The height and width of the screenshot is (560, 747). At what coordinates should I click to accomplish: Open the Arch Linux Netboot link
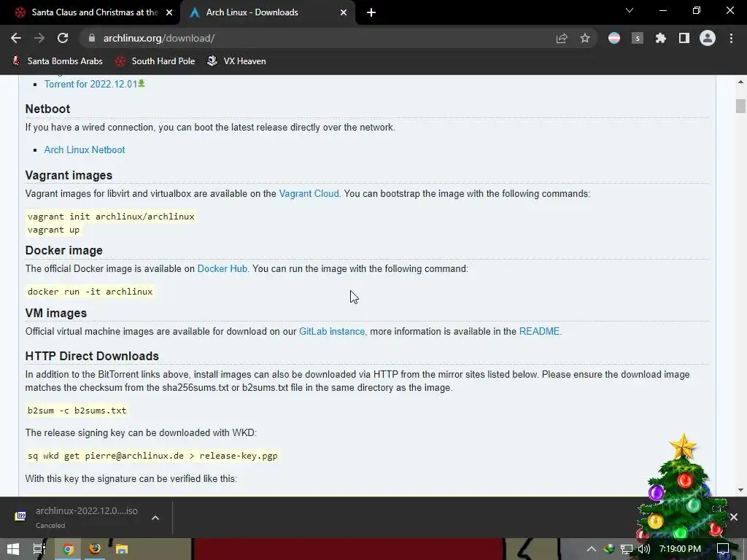tap(85, 149)
